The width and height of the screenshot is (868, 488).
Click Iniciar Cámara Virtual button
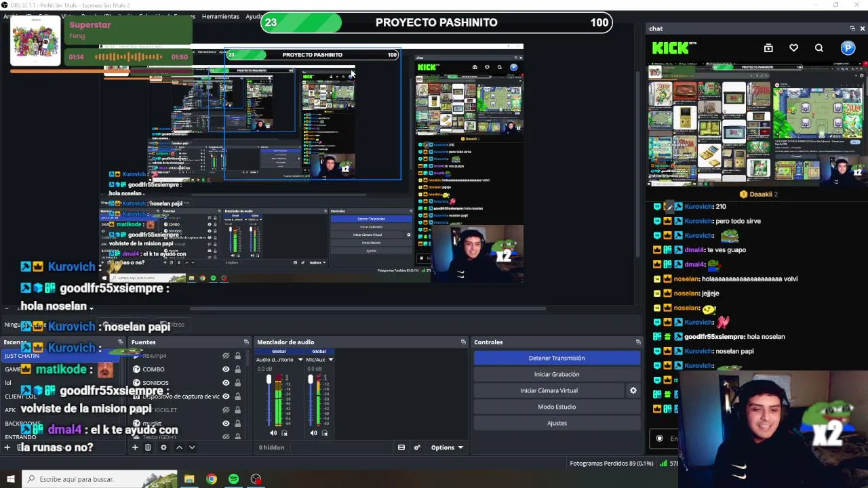tap(549, 390)
